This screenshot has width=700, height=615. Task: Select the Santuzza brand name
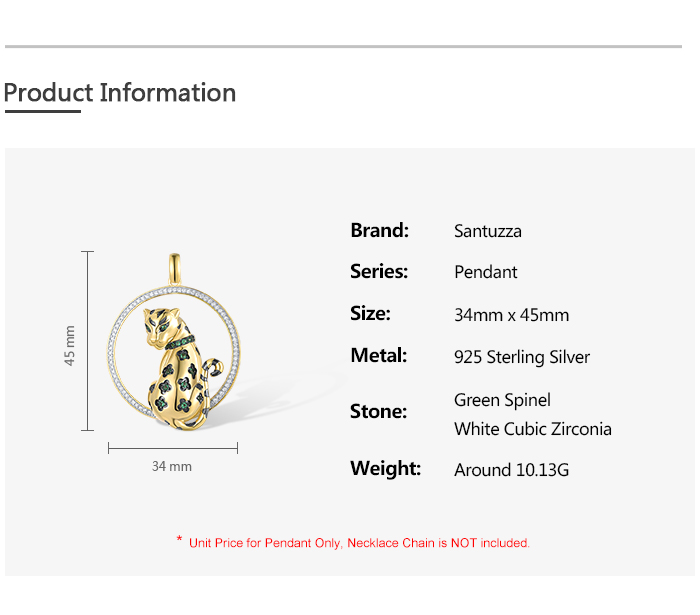click(x=488, y=231)
